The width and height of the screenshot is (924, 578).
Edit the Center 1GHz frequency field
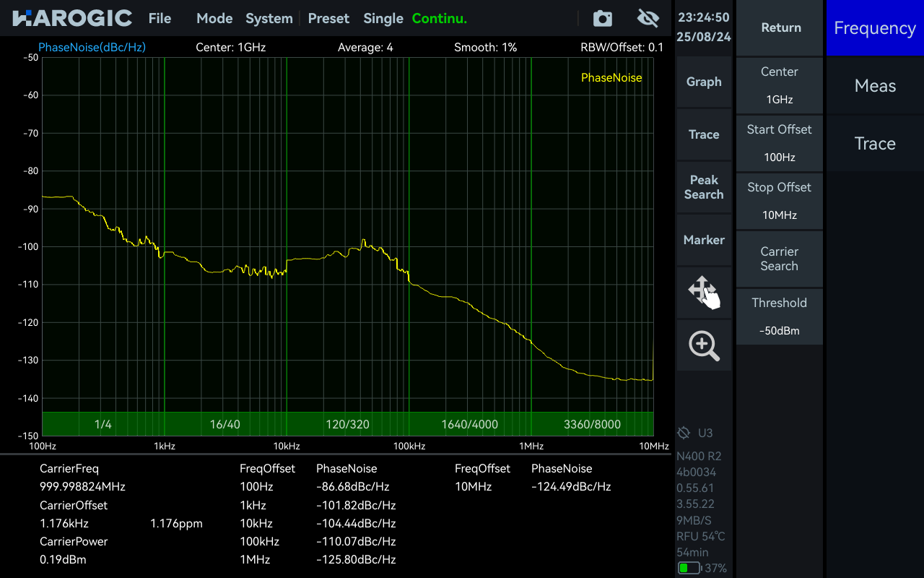click(779, 86)
